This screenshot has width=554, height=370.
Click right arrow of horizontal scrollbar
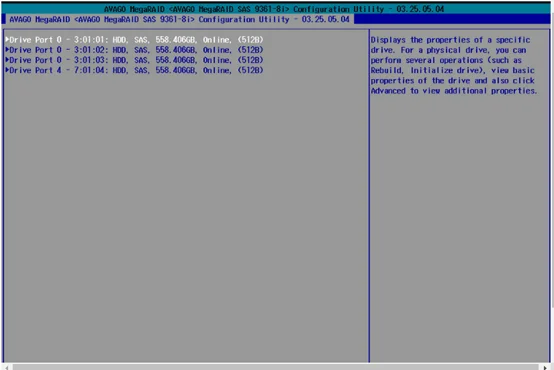coord(545,368)
